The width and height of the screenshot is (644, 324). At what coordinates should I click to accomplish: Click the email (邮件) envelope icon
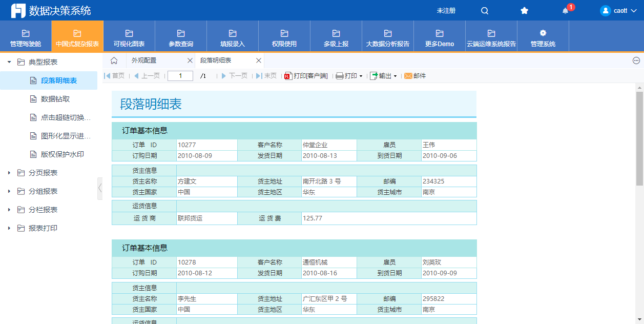click(408, 76)
